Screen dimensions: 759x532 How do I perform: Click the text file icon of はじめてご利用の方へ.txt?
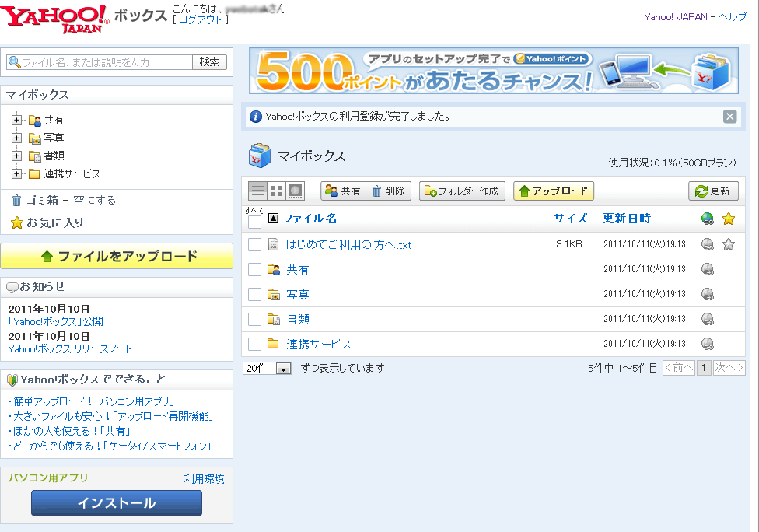coord(274,244)
